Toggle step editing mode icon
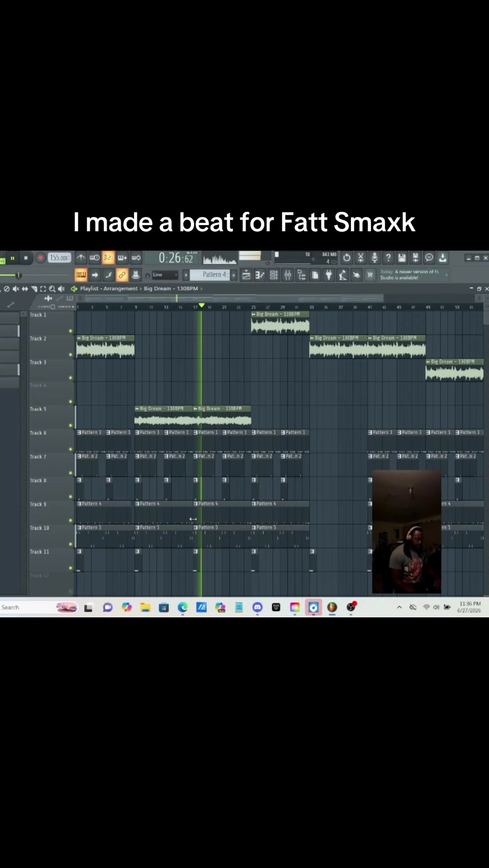Viewport: 489px width, 868px height. click(x=108, y=275)
